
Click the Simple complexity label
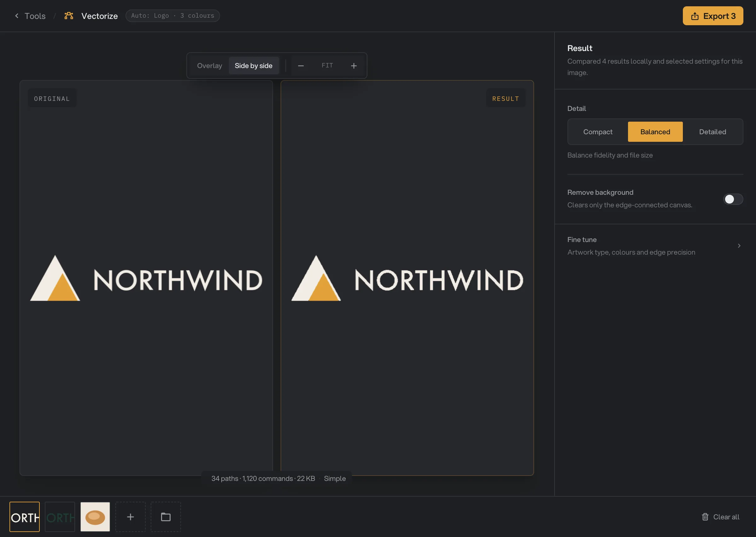(335, 478)
